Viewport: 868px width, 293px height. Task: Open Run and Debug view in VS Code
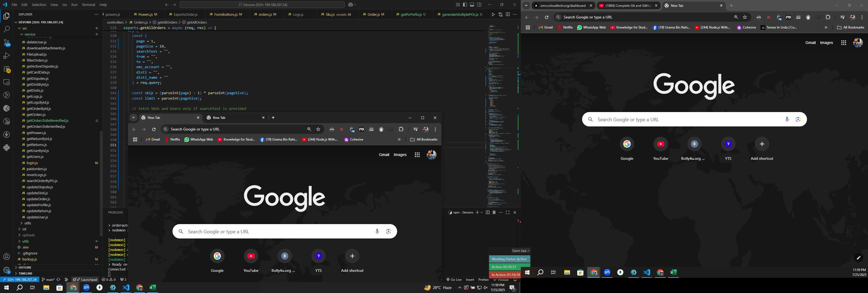point(7,56)
